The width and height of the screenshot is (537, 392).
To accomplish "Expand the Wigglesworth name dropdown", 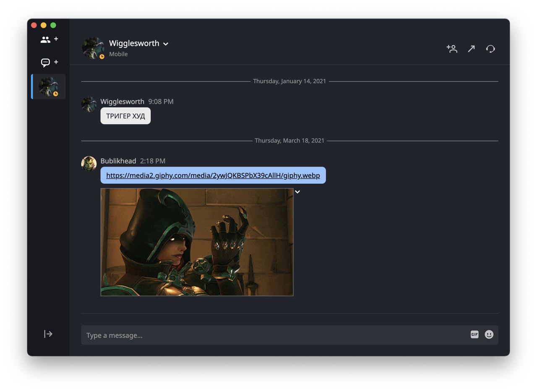I will tap(166, 44).
